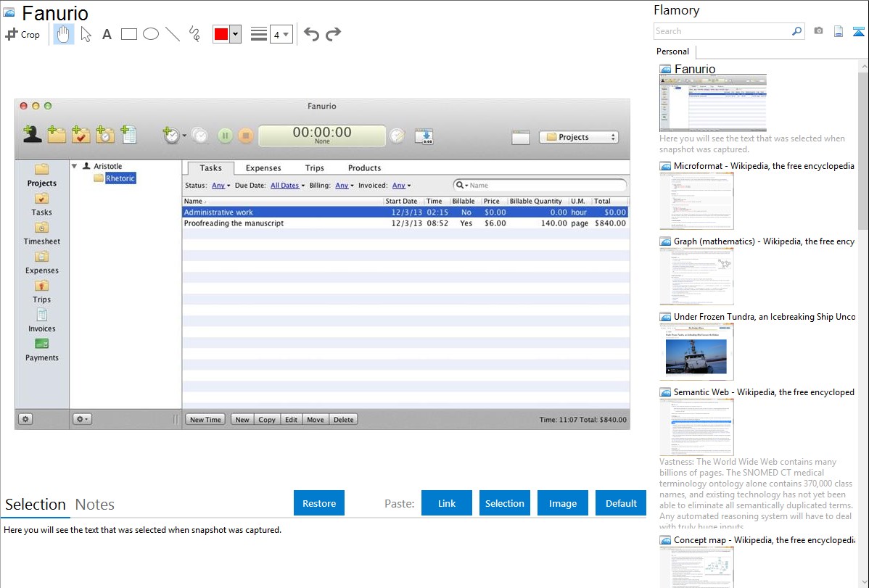The height and width of the screenshot is (588, 869).
Task: Open Timesheet in the Fanurio sidebar
Action: click(42, 234)
